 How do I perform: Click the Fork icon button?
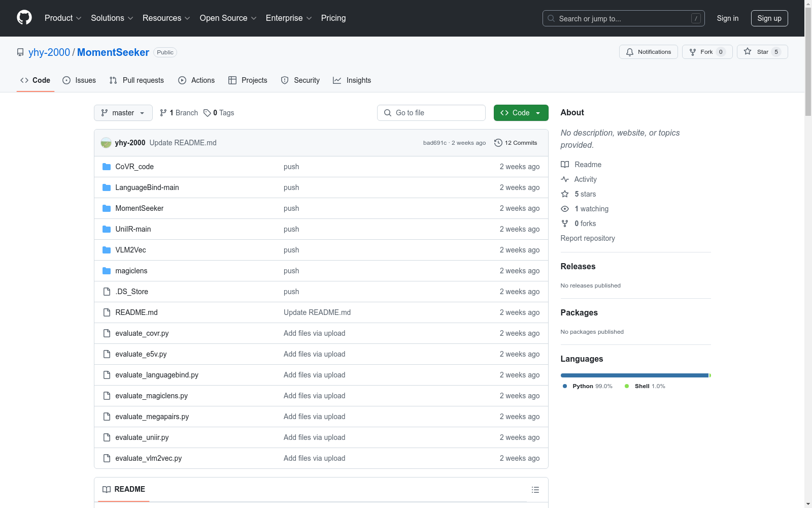pyautogui.click(x=693, y=52)
